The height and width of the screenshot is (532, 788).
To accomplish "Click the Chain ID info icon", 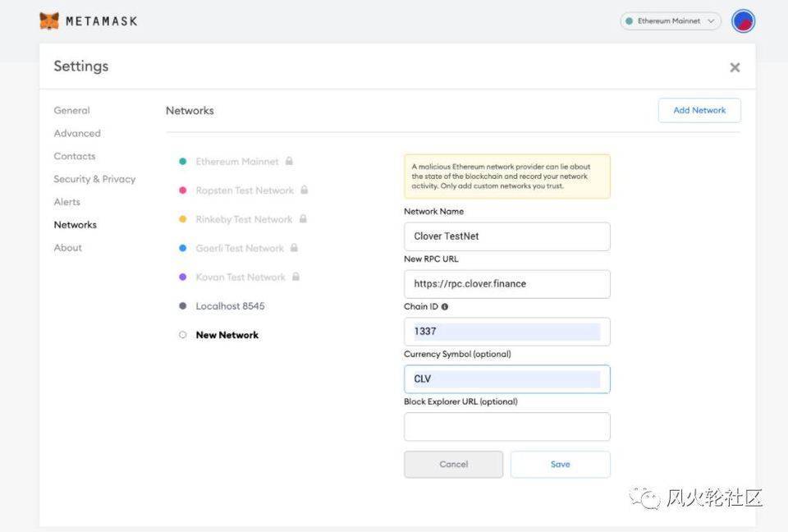I will [445, 307].
